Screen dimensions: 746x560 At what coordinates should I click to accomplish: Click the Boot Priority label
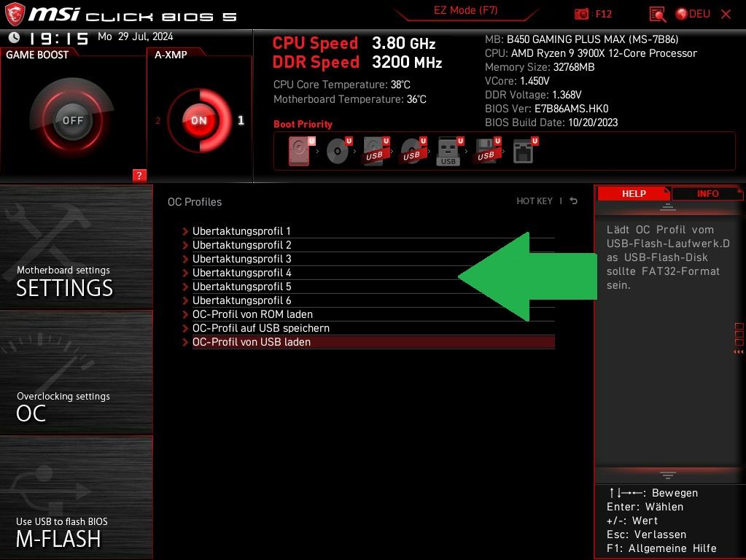tap(303, 124)
